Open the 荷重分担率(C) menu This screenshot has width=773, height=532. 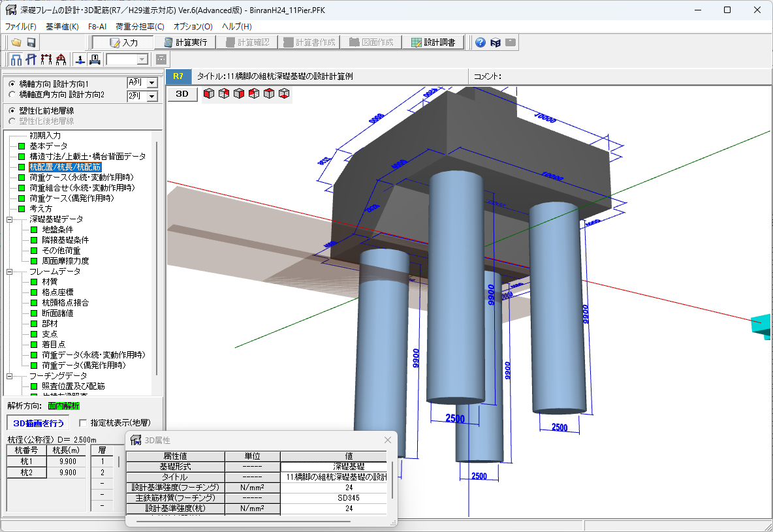tap(139, 27)
